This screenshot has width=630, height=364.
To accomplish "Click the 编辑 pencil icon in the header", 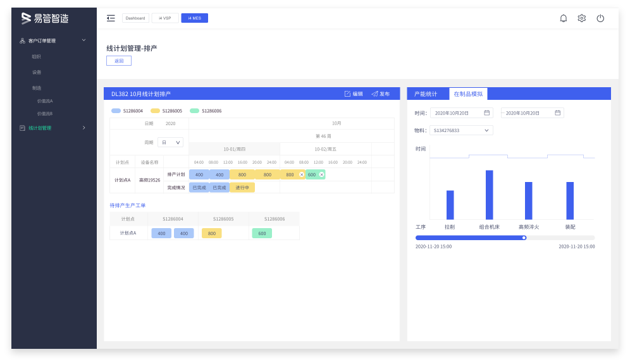I will click(347, 94).
